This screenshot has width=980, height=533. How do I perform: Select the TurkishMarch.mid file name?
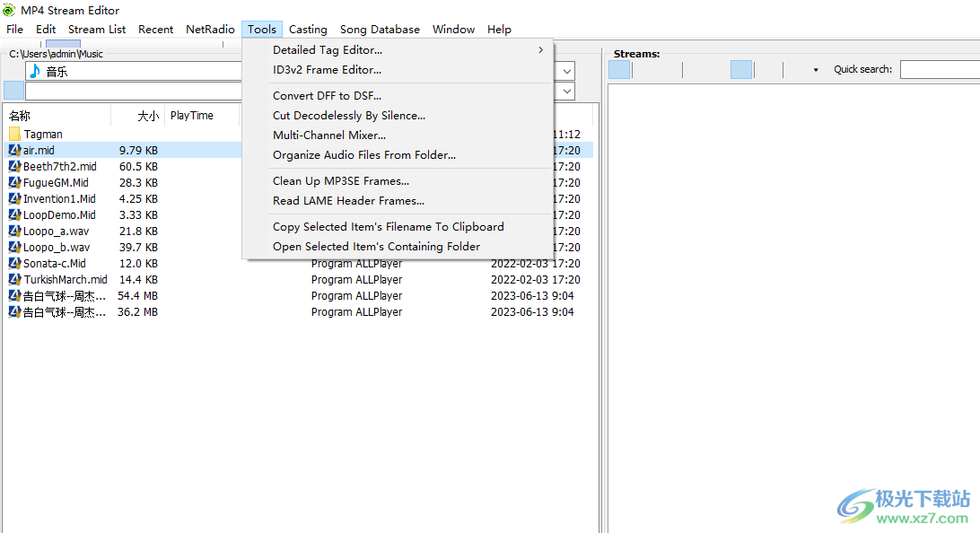[x=66, y=279]
